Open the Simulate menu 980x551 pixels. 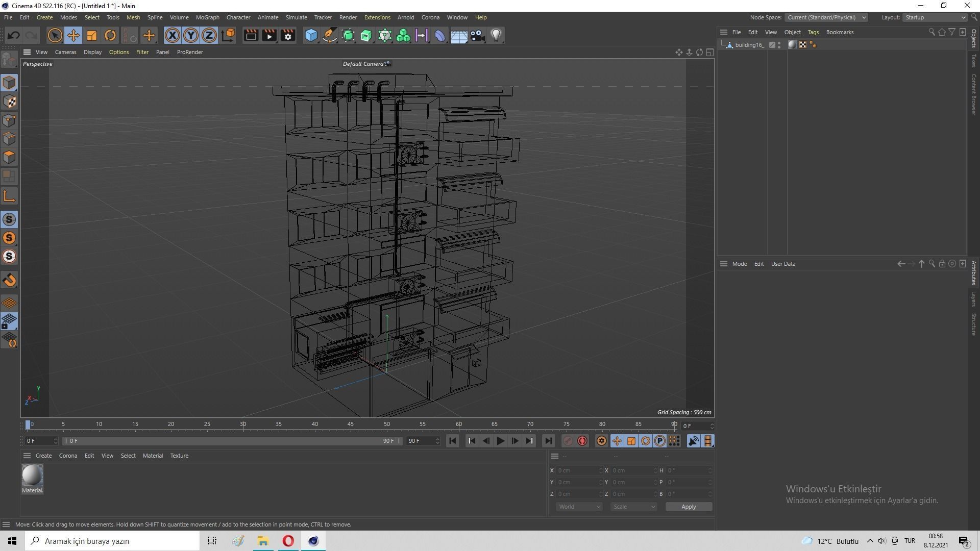296,17
